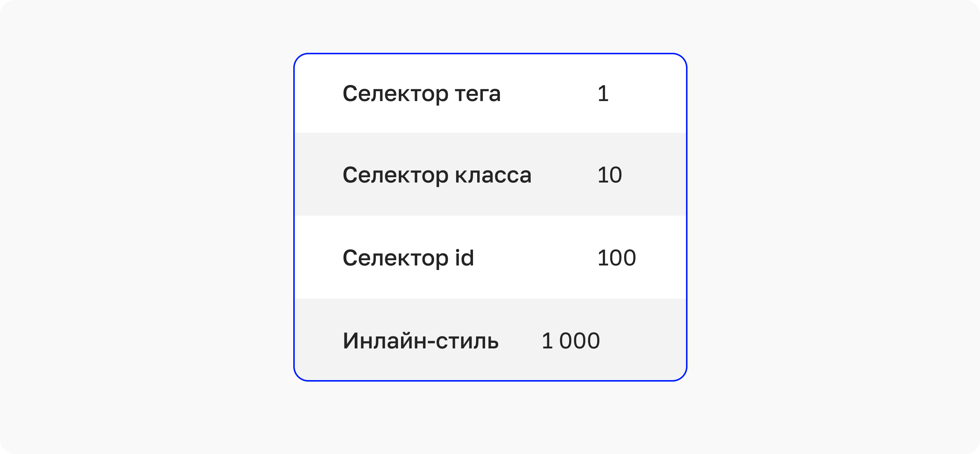Click the "стиль" part after the hyphen
Image resolution: width=980 pixels, height=454 pixels.
(467, 342)
